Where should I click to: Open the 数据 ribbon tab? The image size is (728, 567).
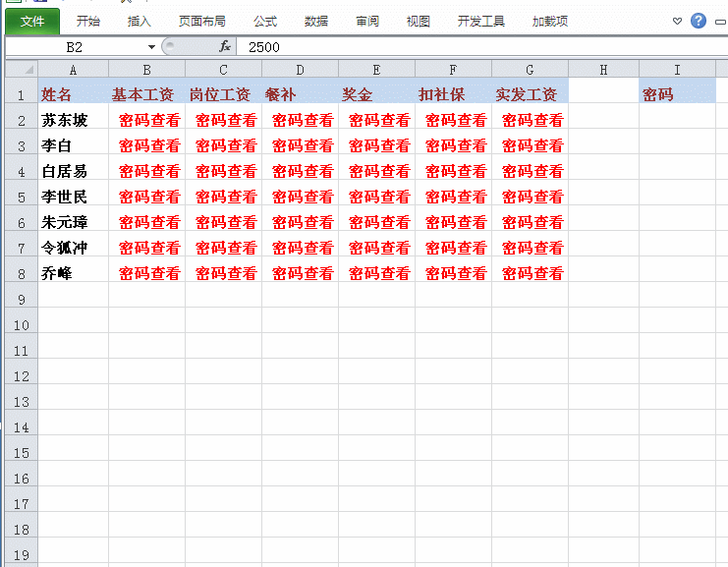click(x=316, y=22)
